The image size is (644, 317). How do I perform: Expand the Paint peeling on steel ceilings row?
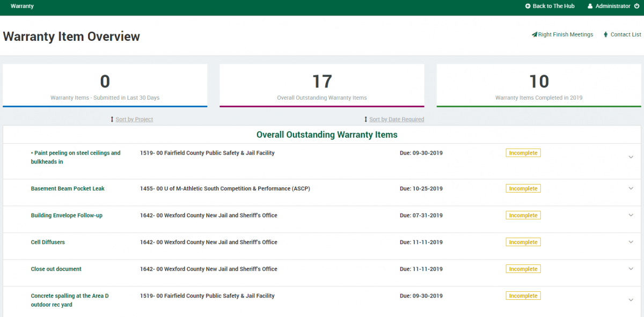[631, 157]
